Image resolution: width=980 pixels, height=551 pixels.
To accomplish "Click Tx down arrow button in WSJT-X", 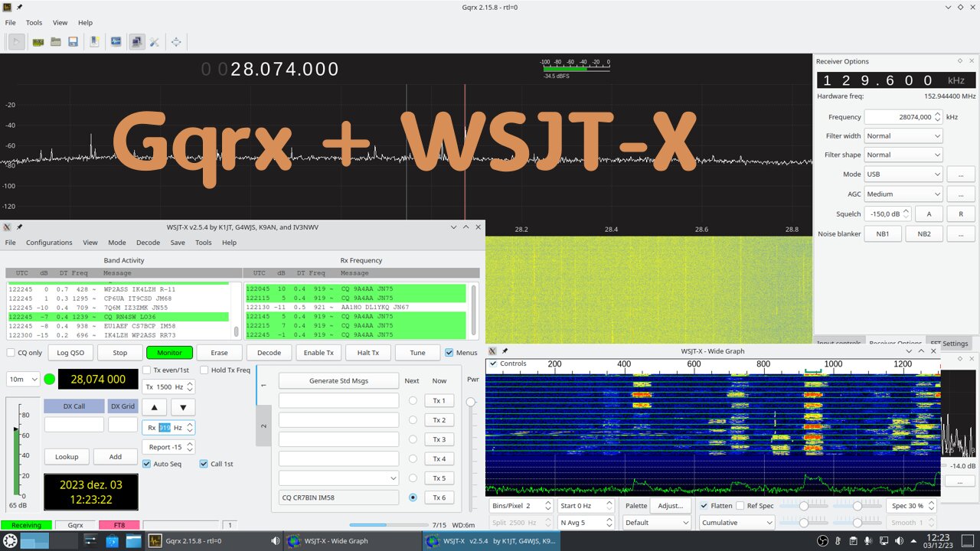I will click(183, 407).
